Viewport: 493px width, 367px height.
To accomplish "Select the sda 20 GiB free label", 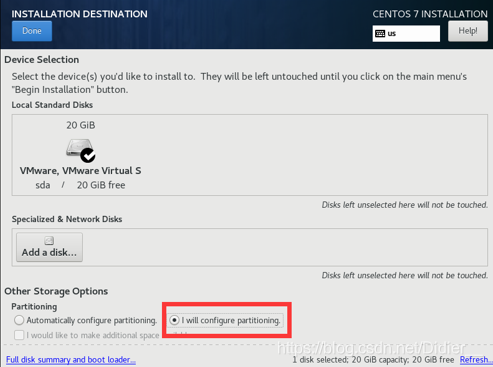I will (80, 185).
